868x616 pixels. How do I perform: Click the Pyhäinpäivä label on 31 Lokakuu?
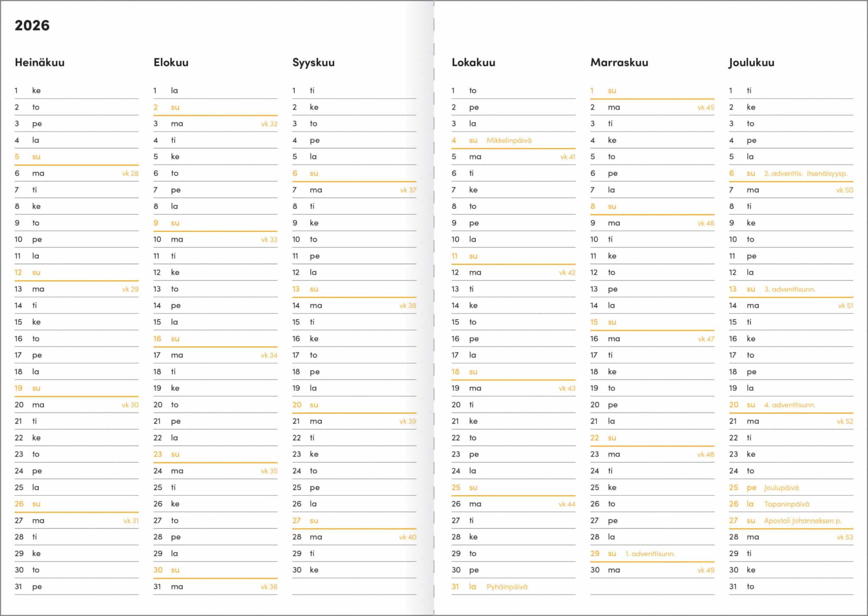(x=507, y=587)
